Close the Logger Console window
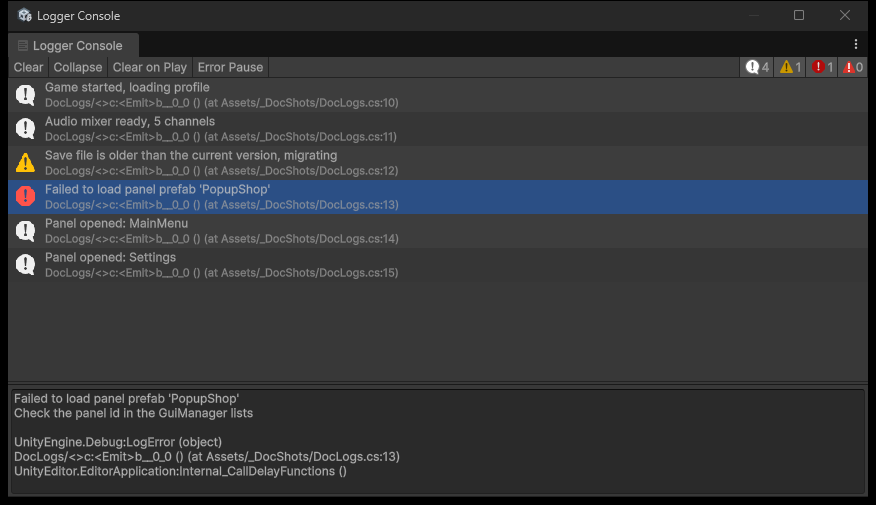Screen dimensions: 876x505 [x=845, y=15]
